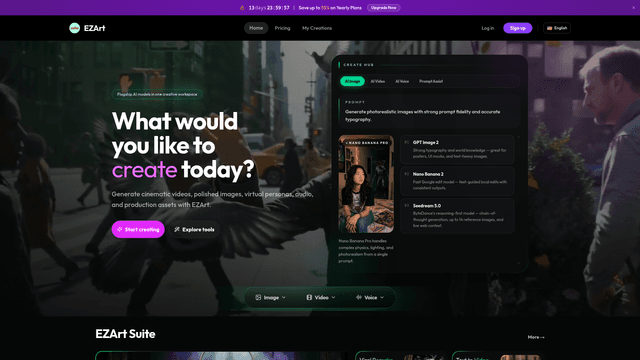Image resolution: width=640 pixels, height=360 pixels.
Task: Click the Voice waveform icon
Action: click(358, 298)
